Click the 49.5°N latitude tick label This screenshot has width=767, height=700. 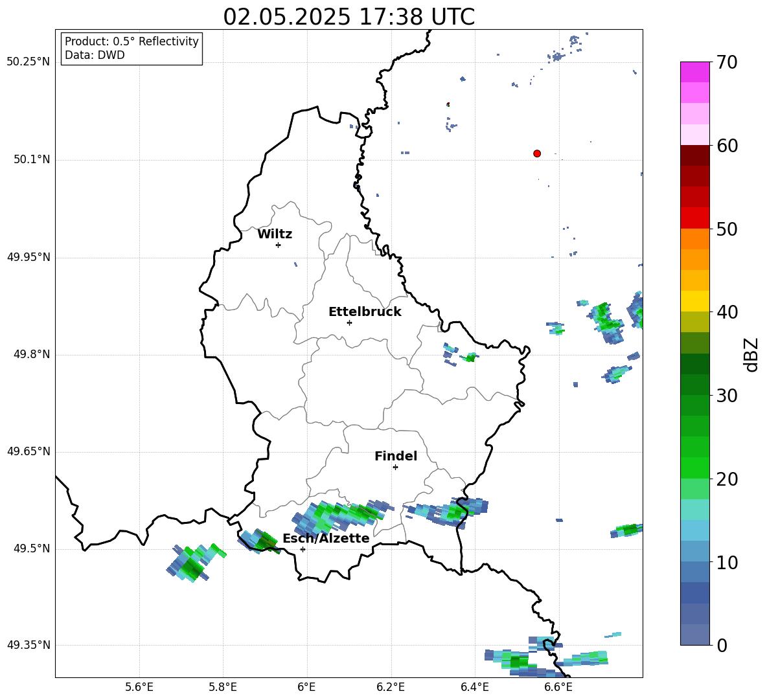click(x=31, y=548)
